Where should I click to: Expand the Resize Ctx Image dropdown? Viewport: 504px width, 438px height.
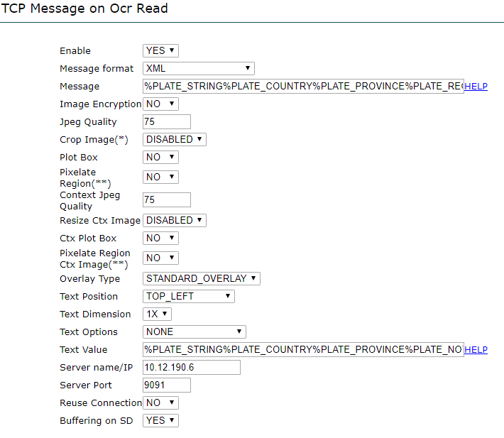pos(175,220)
